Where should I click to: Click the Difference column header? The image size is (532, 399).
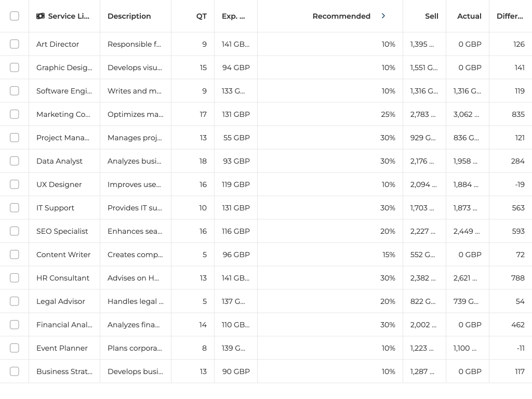[510, 16]
